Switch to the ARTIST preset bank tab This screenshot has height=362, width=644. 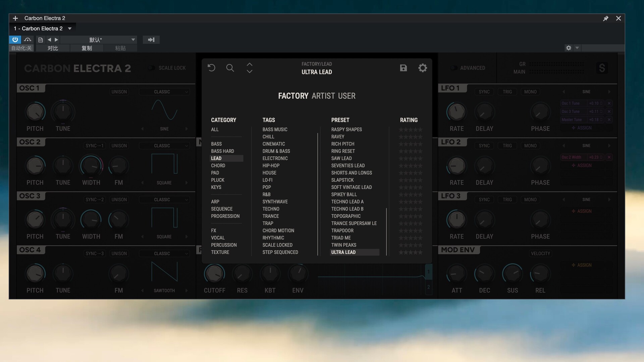pos(323,96)
